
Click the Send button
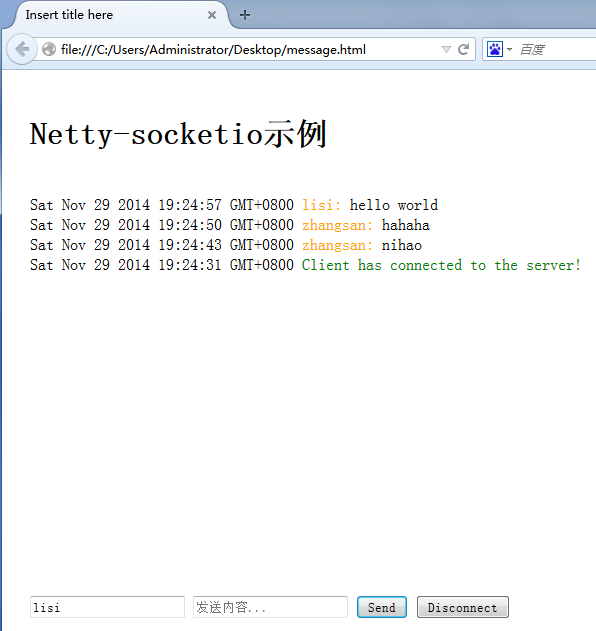point(382,607)
